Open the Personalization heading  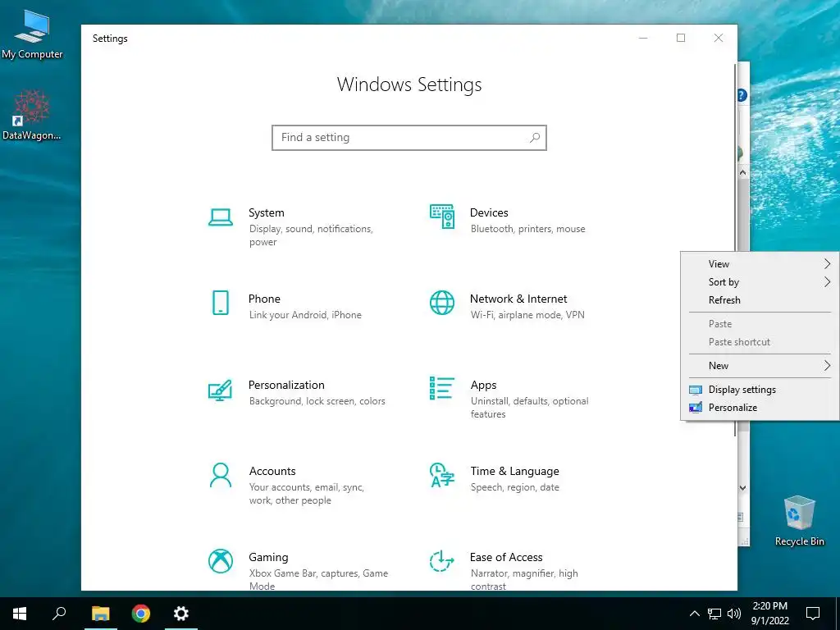286,385
